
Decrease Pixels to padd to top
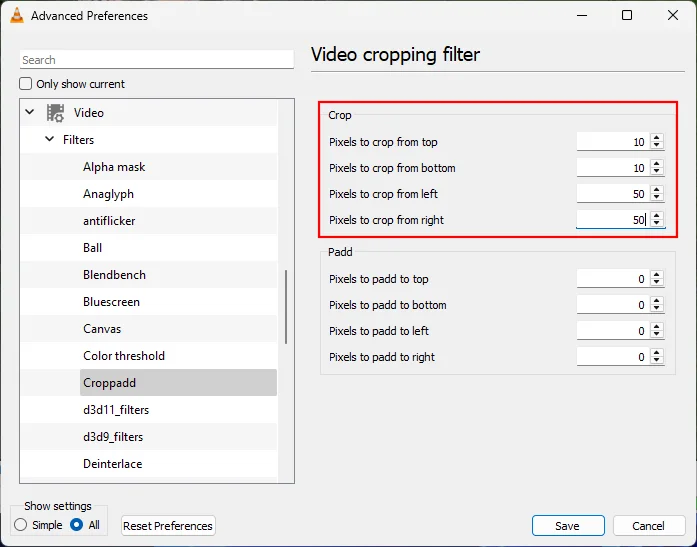pos(657,283)
